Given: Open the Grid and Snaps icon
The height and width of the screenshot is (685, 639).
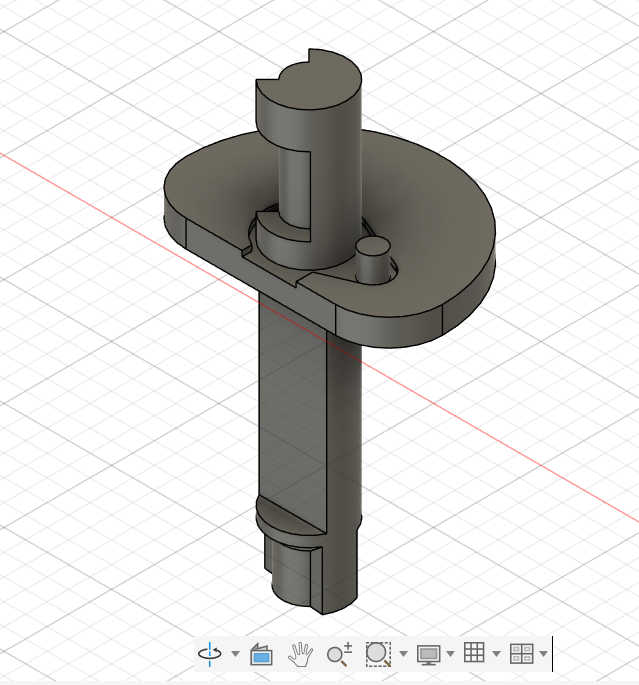Looking at the screenshot, I should click(x=474, y=654).
